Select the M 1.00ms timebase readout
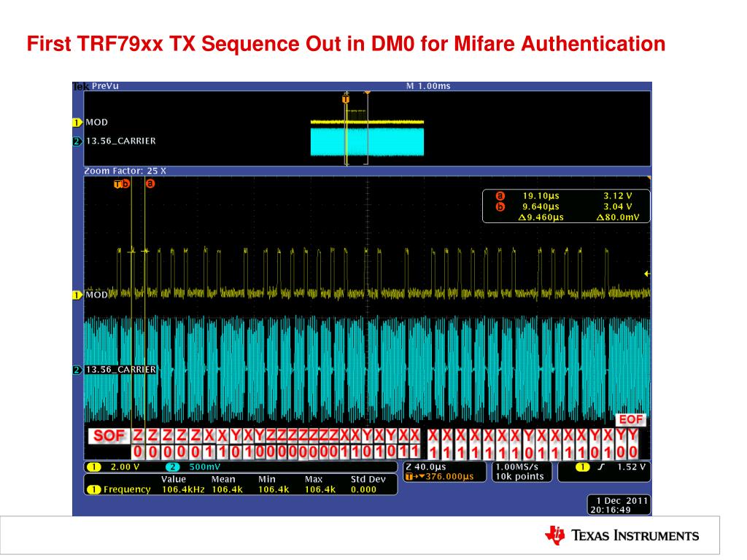The image size is (747, 560). pos(427,86)
